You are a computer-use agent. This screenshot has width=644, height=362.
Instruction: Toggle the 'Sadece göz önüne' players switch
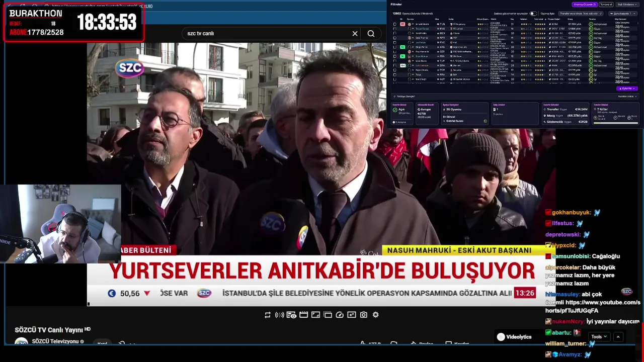click(533, 14)
